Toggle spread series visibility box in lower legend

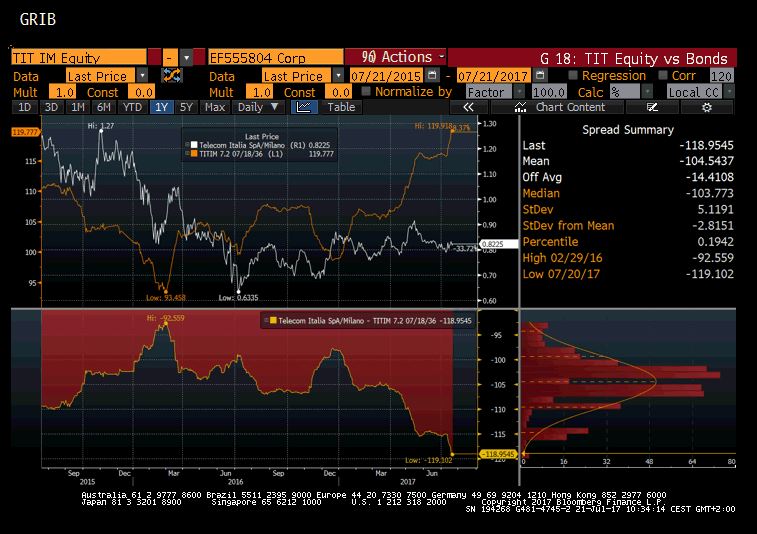click(266, 321)
